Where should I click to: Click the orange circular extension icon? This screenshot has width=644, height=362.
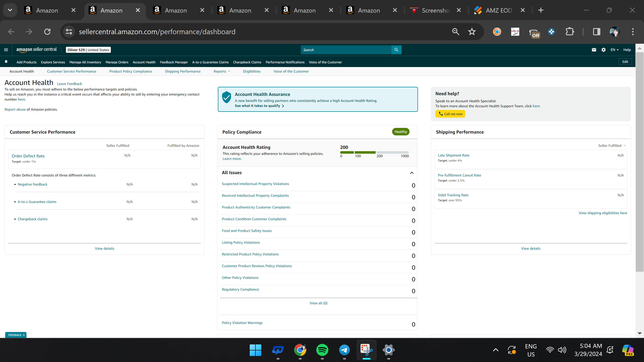[x=497, y=32]
